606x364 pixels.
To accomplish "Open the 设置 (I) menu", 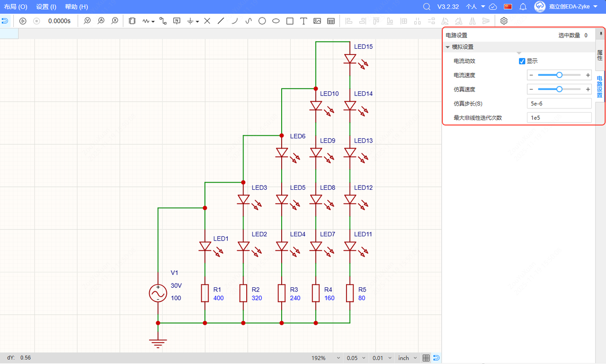I will click(x=46, y=7).
